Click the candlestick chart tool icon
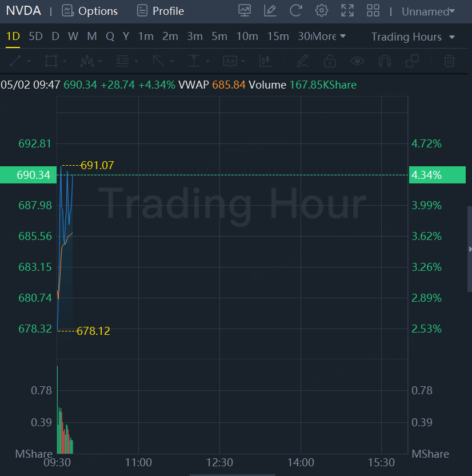This screenshot has height=476, width=472. pos(265,61)
